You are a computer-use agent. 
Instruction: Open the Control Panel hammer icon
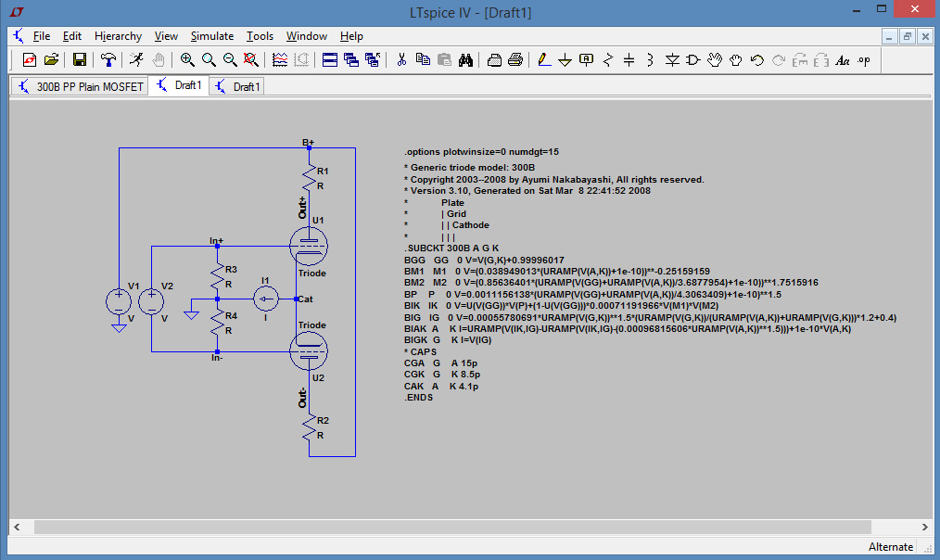pos(108,60)
